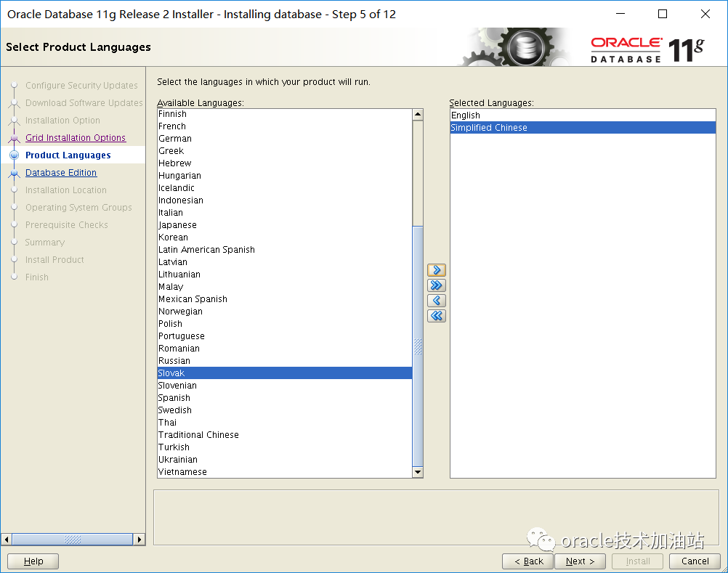Click the sidebar scroll right arrow
This screenshot has width=728, height=573.
pos(139,540)
